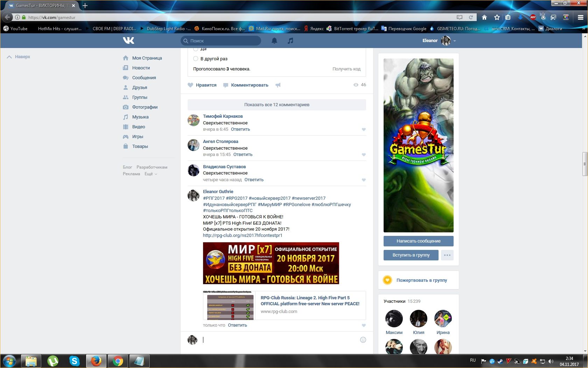Toggle like with the Нравится button
The width and height of the screenshot is (588, 368).
[x=202, y=85]
